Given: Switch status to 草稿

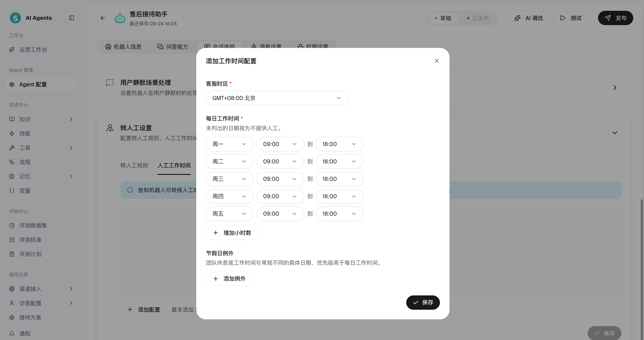Looking at the screenshot, I should 443,18.
